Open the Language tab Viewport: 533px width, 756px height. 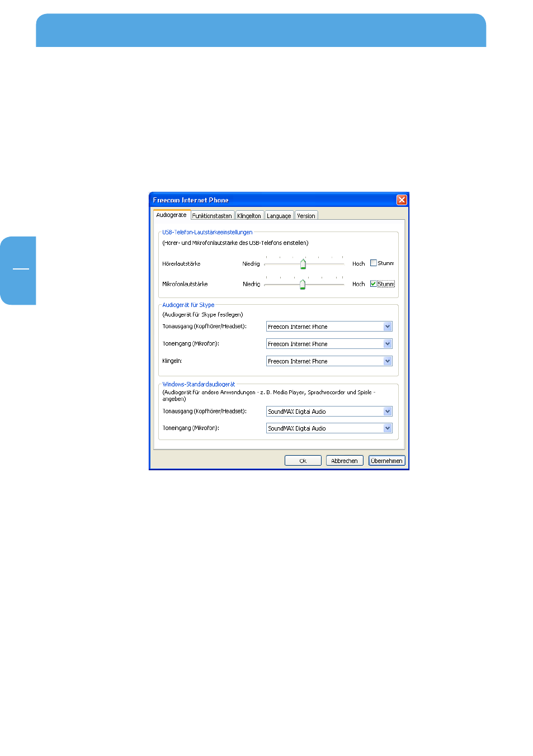coord(279,216)
